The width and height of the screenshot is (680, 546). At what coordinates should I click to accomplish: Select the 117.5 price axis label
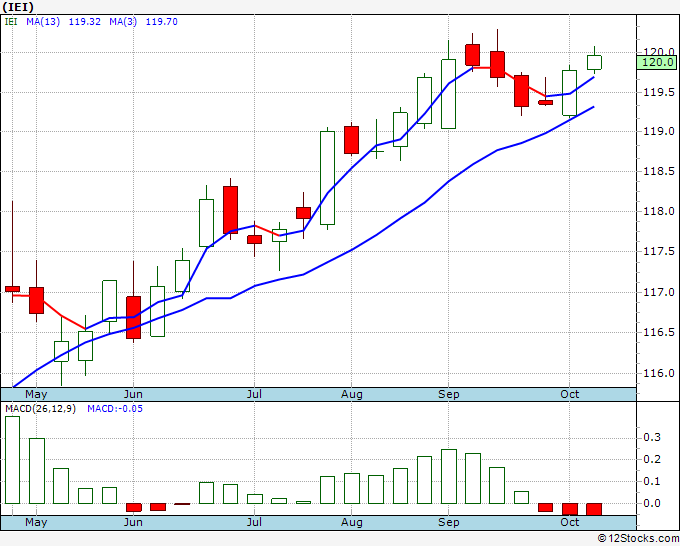[659, 252]
